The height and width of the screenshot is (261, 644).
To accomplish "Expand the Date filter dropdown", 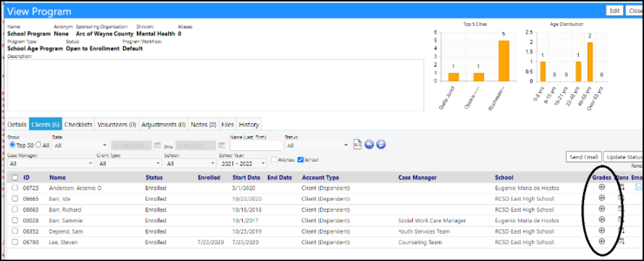I will pos(80,146).
